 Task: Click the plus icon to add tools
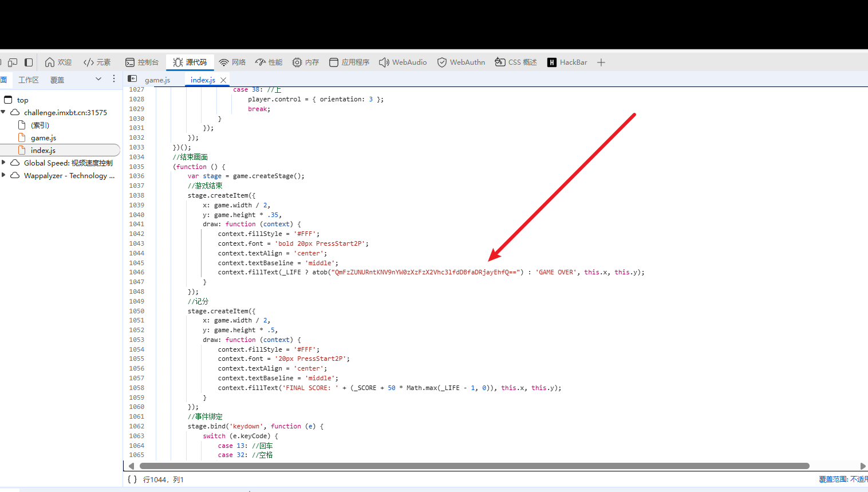coord(601,62)
